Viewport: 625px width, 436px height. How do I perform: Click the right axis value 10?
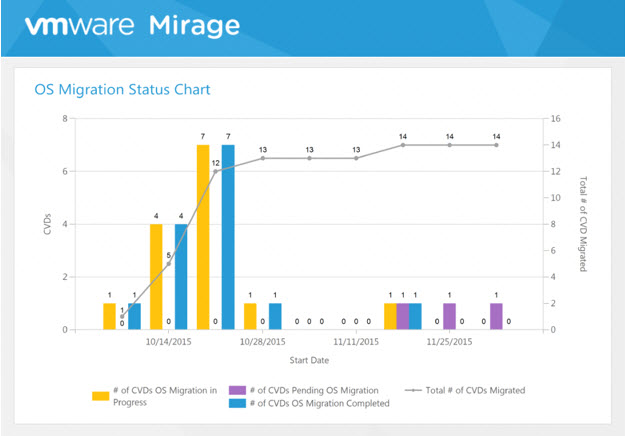click(x=556, y=198)
